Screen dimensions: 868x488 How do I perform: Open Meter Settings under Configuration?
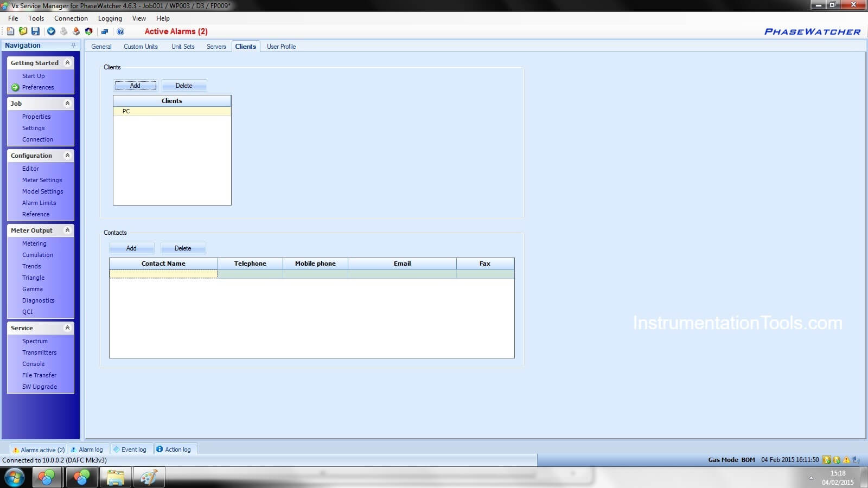(42, 180)
